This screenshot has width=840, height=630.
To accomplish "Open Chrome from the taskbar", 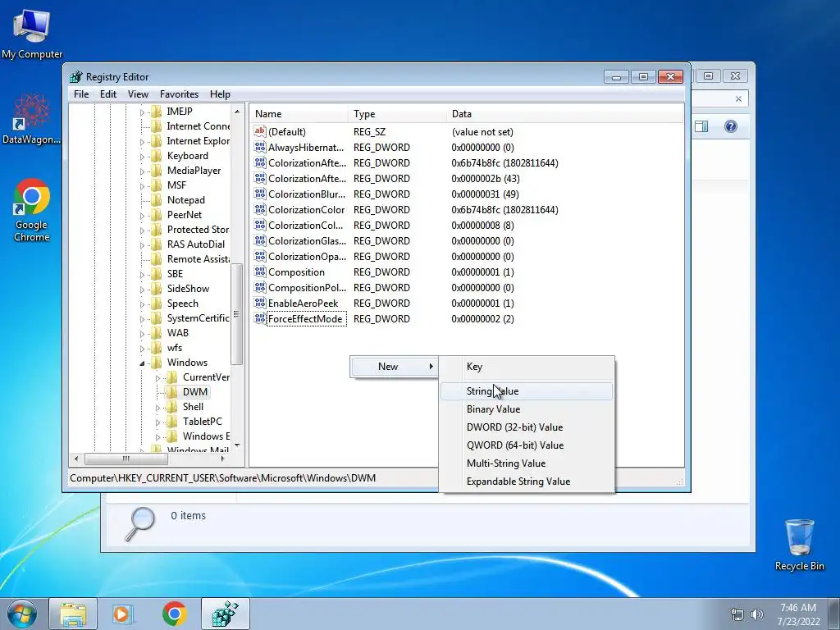I will click(174, 614).
